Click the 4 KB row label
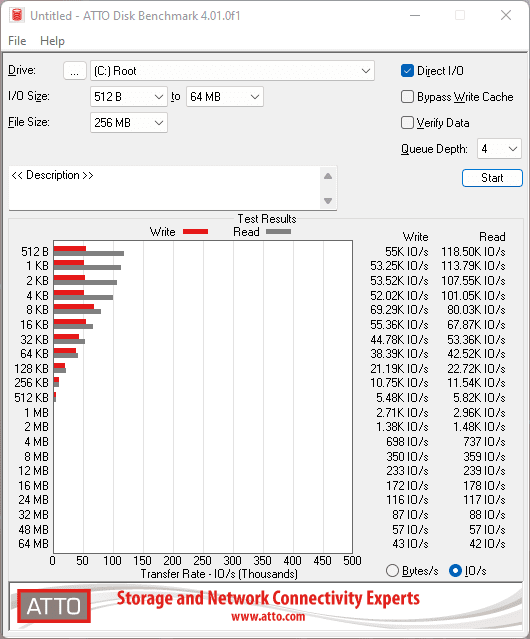This screenshot has width=530, height=639. pos(37,295)
